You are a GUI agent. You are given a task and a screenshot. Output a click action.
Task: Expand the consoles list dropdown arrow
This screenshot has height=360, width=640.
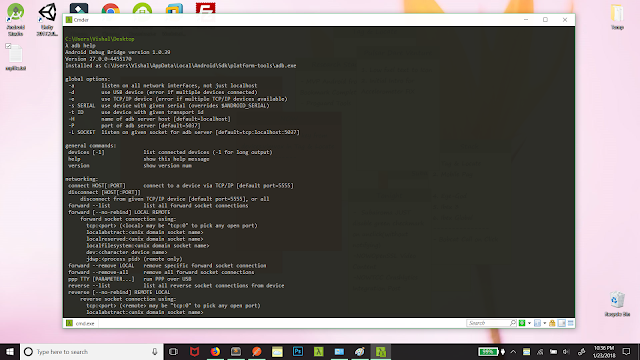[544, 323]
